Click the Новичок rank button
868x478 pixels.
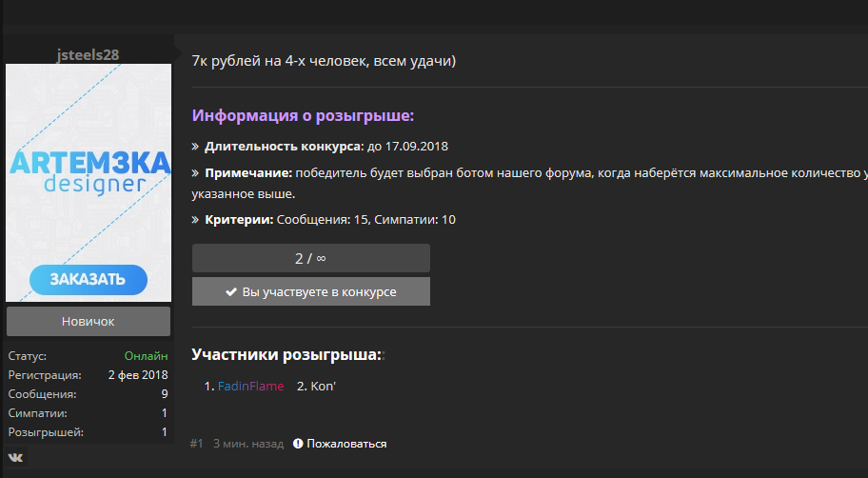coord(89,321)
